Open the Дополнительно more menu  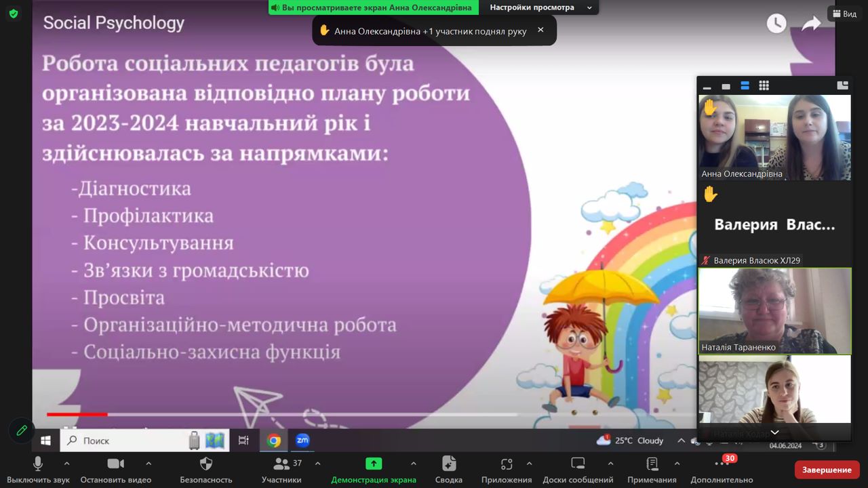point(722,470)
